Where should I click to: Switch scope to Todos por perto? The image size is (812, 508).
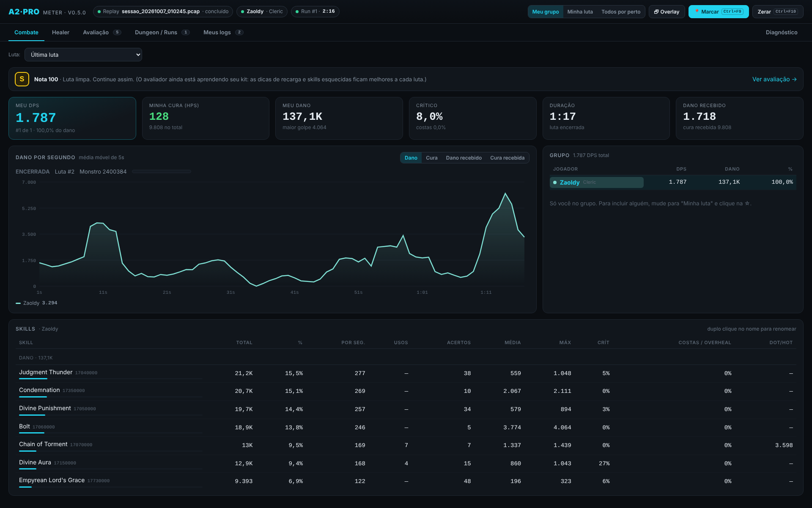click(621, 12)
